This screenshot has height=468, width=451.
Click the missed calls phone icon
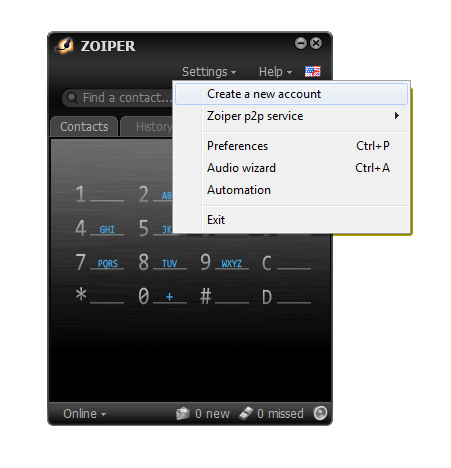click(246, 413)
